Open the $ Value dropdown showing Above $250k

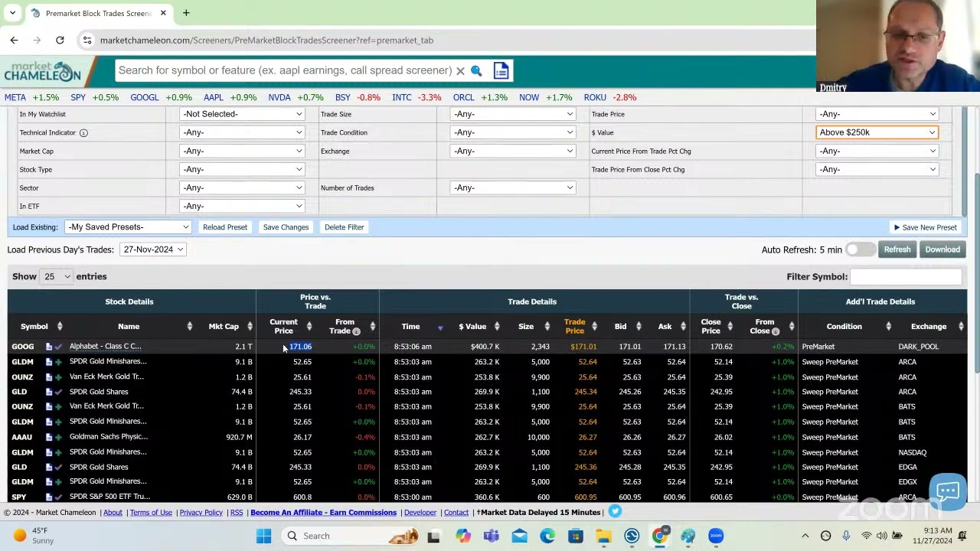click(877, 132)
